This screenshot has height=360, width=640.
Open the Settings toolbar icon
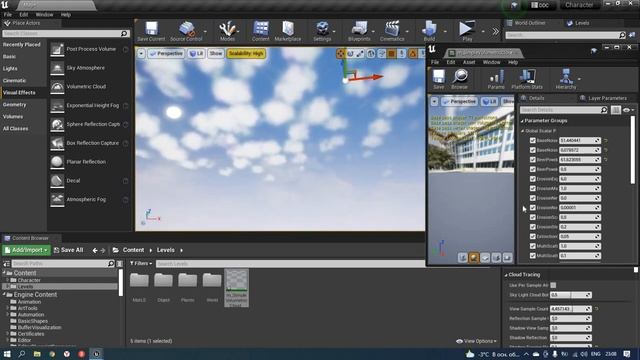click(x=322, y=31)
